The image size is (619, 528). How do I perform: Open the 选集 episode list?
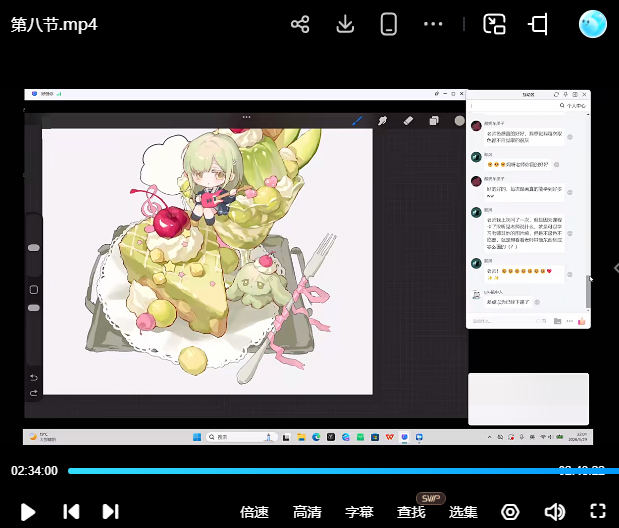(x=463, y=512)
